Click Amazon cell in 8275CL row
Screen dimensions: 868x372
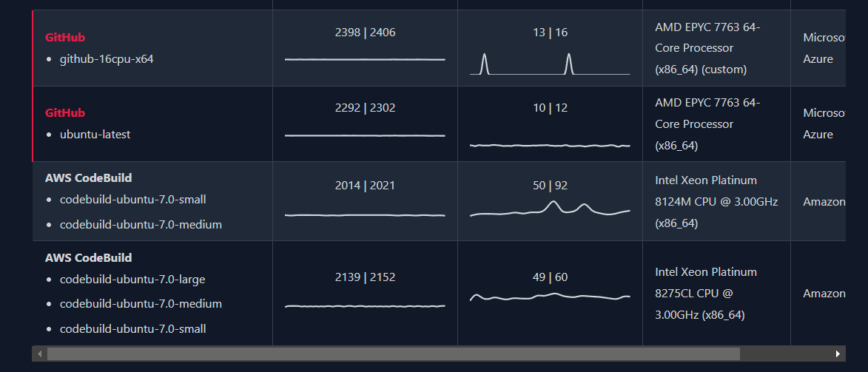(824, 294)
